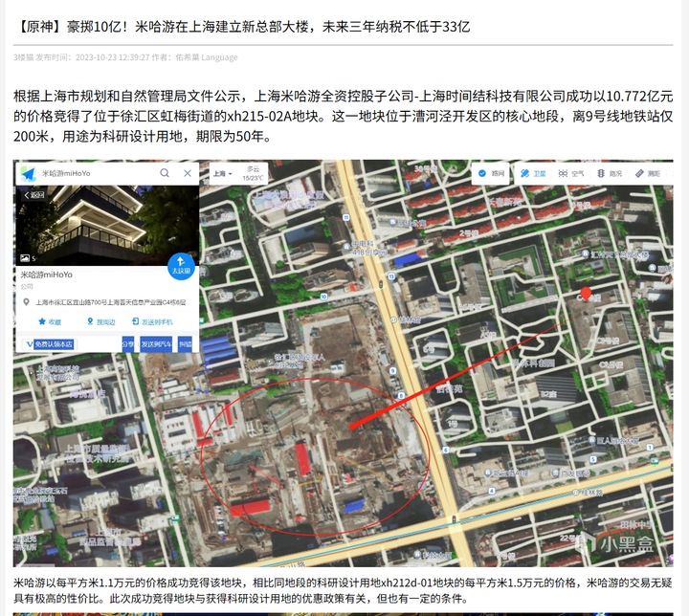Click the blue 去这里 route button
This screenshot has height=616, width=689.
click(181, 266)
